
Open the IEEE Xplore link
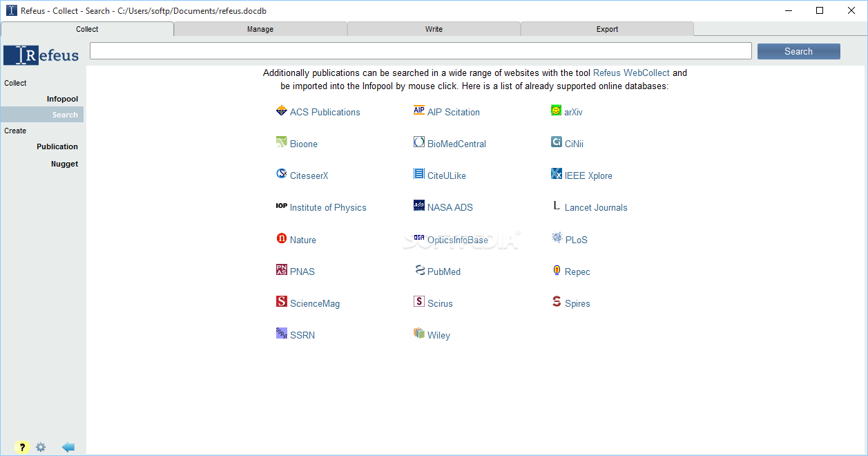click(588, 175)
